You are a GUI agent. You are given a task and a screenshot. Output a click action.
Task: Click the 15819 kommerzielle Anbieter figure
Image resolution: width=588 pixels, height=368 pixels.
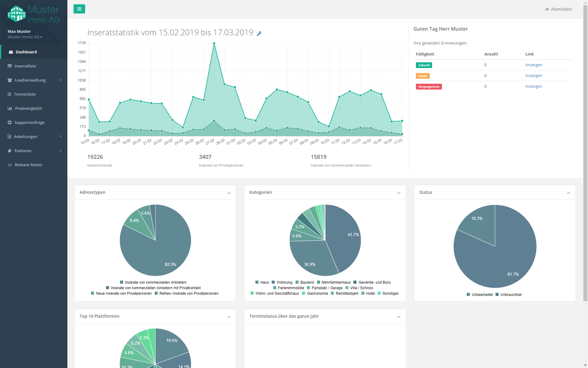coord(318,157)
